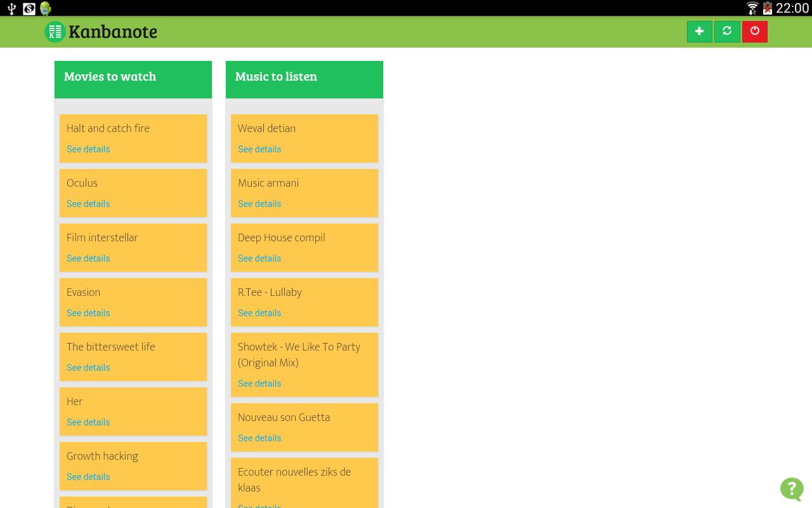Image resolution: width=812 pixels, height=508 pixels.
Task: View details of Film interstellar
Action: click(88, 258)
